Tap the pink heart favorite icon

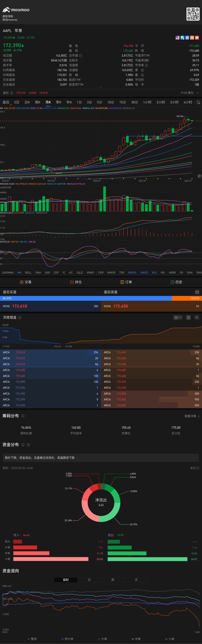[x=197, y=38]
